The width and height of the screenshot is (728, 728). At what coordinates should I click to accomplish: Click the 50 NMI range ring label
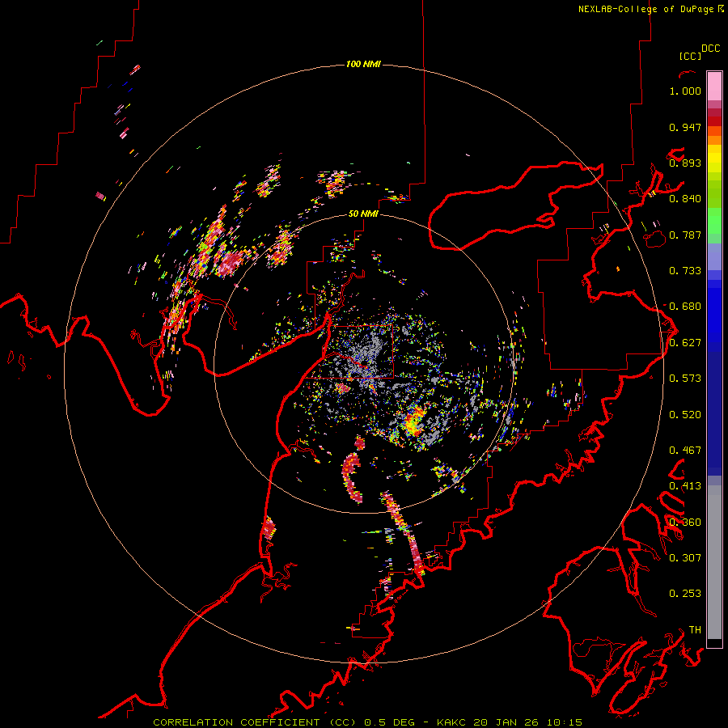tap(363, 214)
